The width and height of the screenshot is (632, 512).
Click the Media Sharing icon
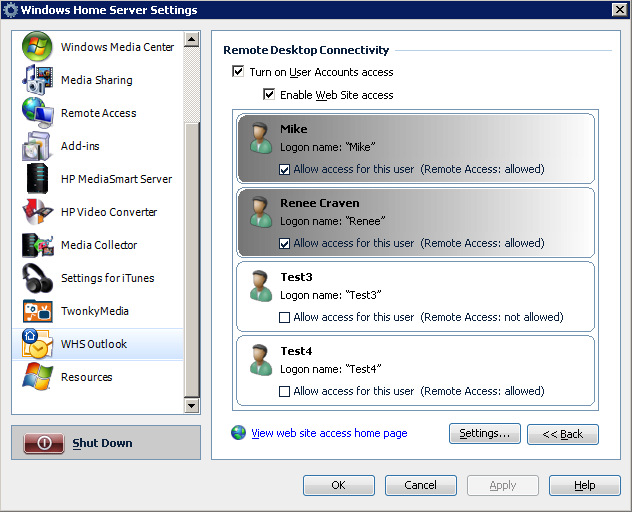pyautogui.click(x=37, y=79)
